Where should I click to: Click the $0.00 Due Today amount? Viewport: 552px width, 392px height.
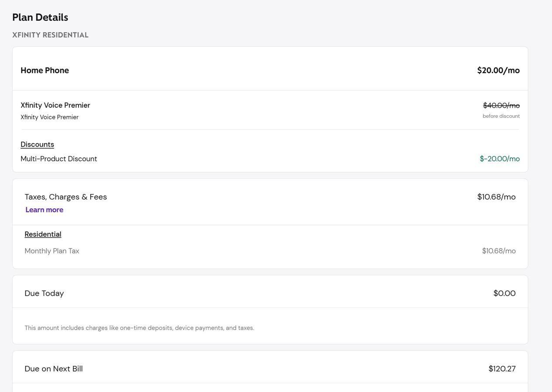(504, 293)
